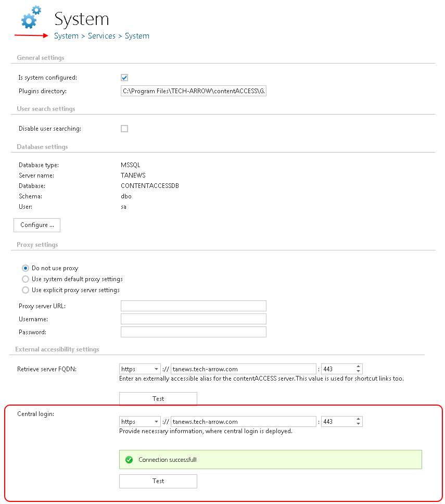Select Use system default proxy settings
This screenshot has width=445, height=504.
[26, 279]
